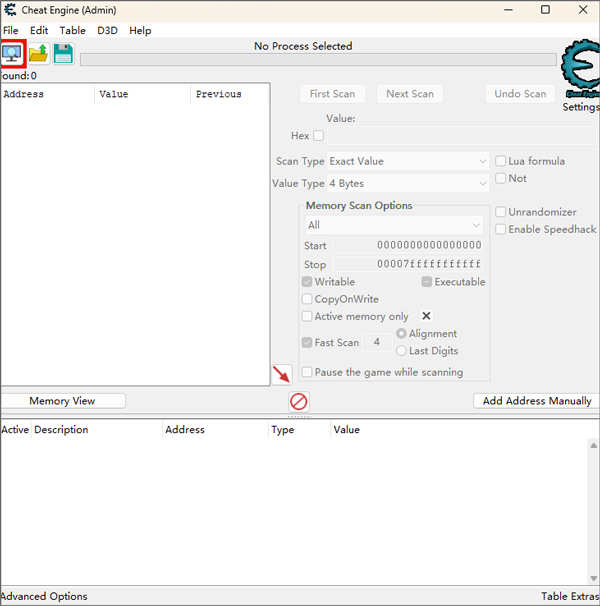Open the Edit menu
This screenshot has height=606, width=600.
pos(39,31)
